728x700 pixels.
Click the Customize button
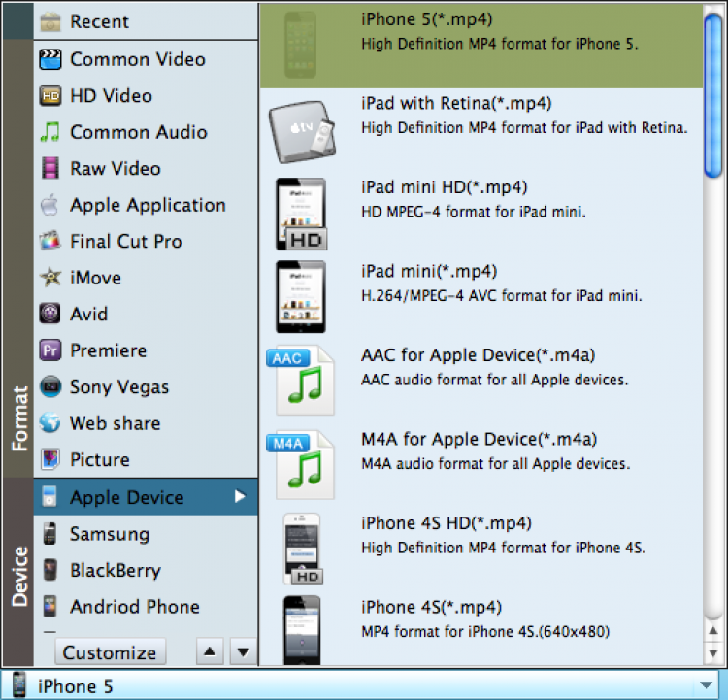pos(110,652)
